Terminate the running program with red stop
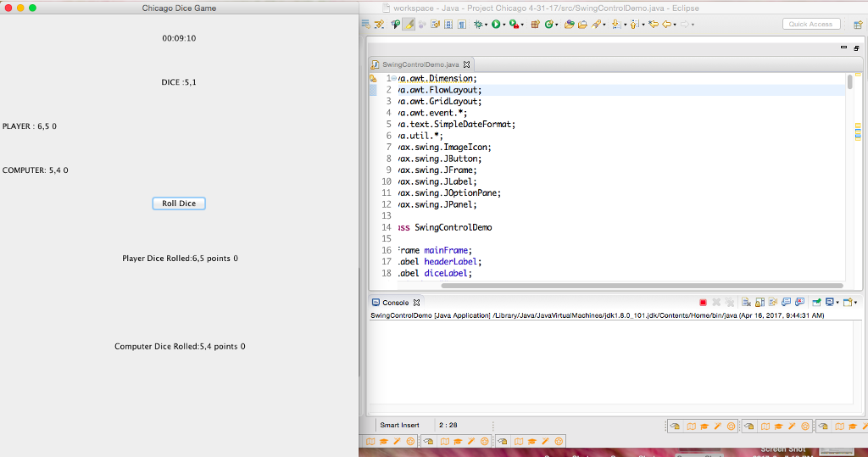This screenshot has width=868, height=457. 703,303
